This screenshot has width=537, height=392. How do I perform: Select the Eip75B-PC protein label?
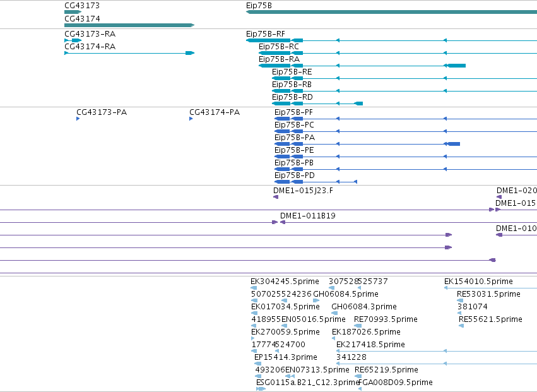point(294,125)
